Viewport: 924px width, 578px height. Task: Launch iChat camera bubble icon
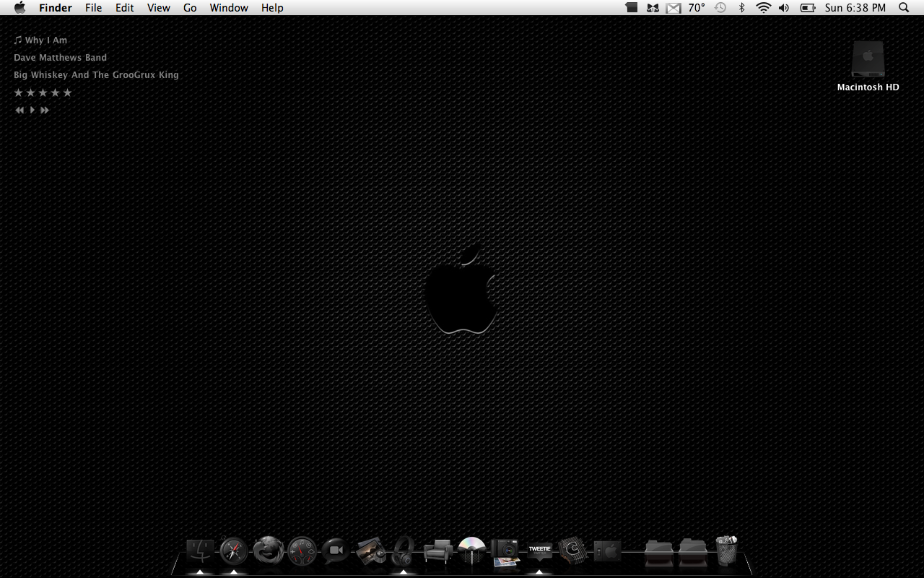tap(336, 551)
